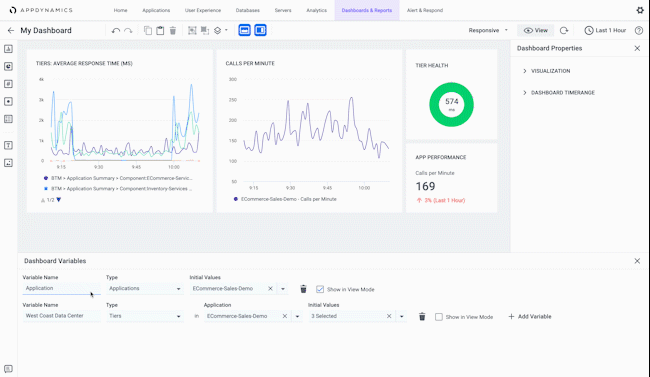Screen dimensions: 650x377
Task: Copy the selected widget
Action: [x=148, y=30]
